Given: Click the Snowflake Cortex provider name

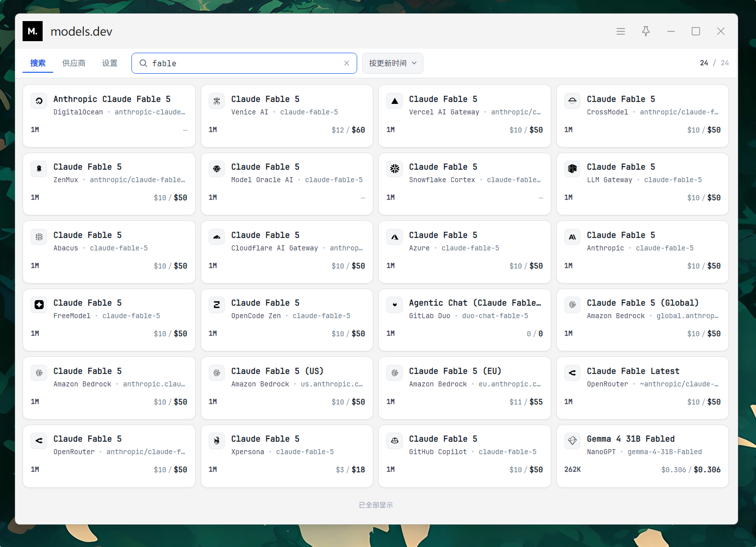Looking at the screenshot, I should click(x=442, y=180).
